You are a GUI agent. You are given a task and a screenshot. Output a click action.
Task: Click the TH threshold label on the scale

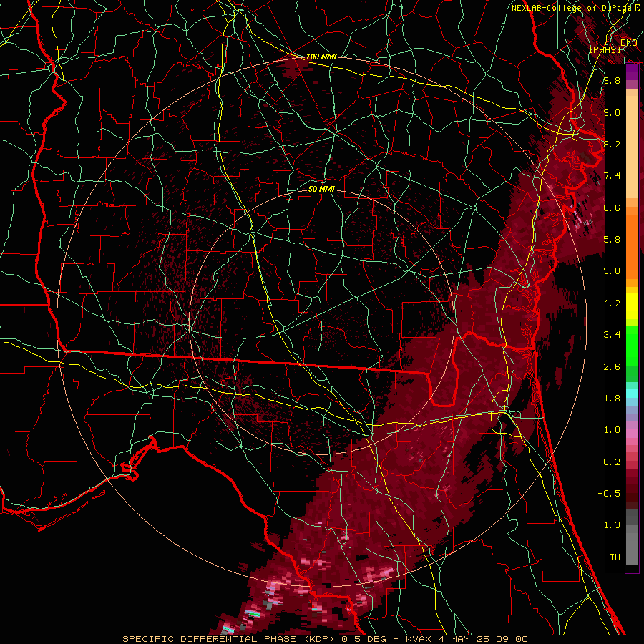click(x=615, y=557)
